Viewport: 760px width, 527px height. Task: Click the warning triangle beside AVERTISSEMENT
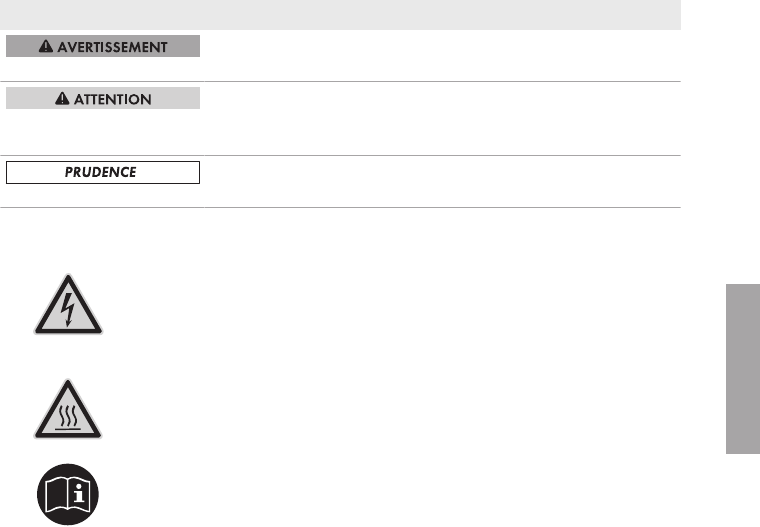46,46
